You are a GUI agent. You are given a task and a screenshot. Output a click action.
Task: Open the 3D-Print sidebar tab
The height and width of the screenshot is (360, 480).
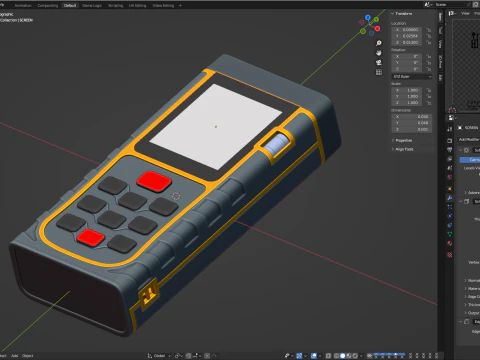click(x=440, y=62)
